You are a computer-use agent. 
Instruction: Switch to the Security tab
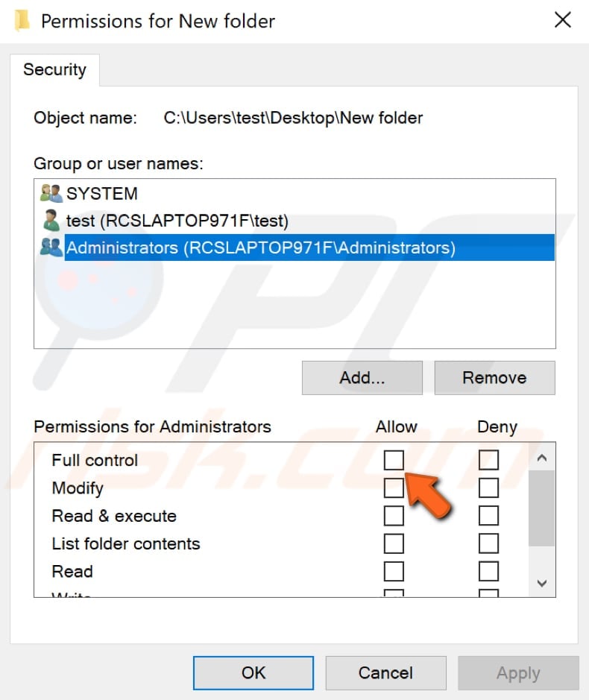click(54, 69)
